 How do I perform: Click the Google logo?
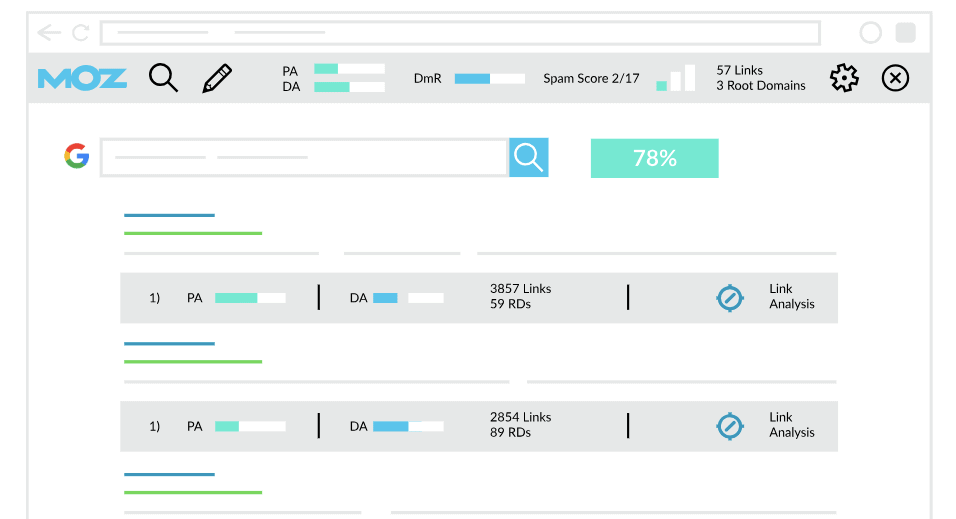pos(77,156)
